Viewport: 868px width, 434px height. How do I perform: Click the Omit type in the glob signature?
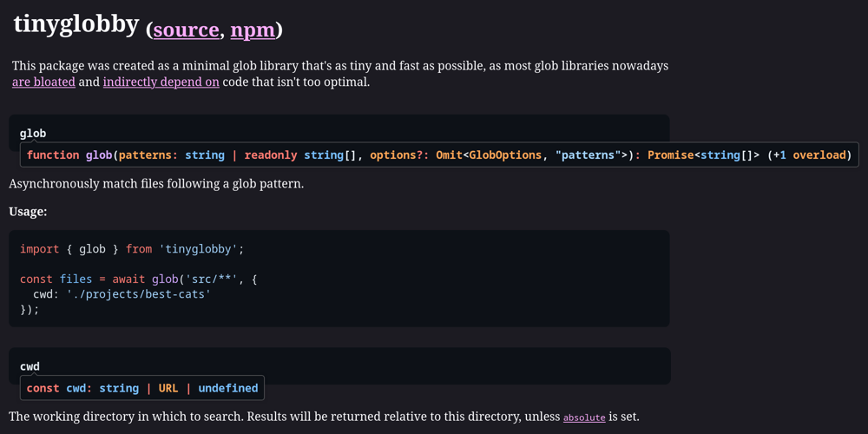click(448, 155)
